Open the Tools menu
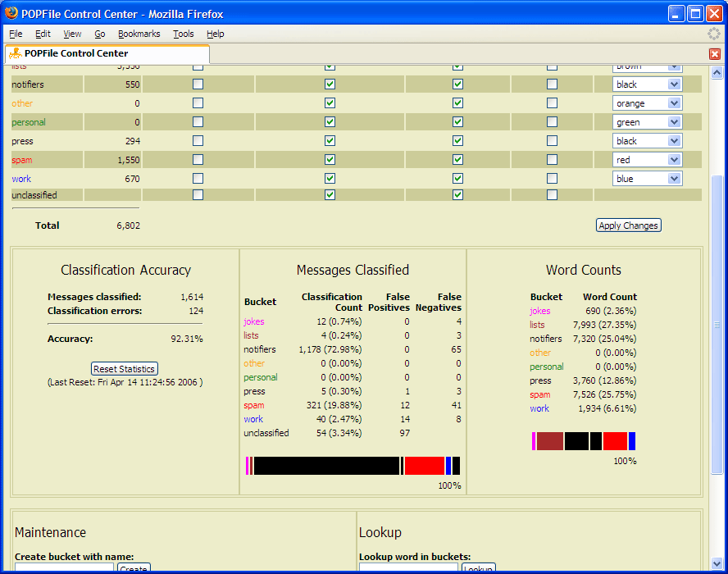 184,34
